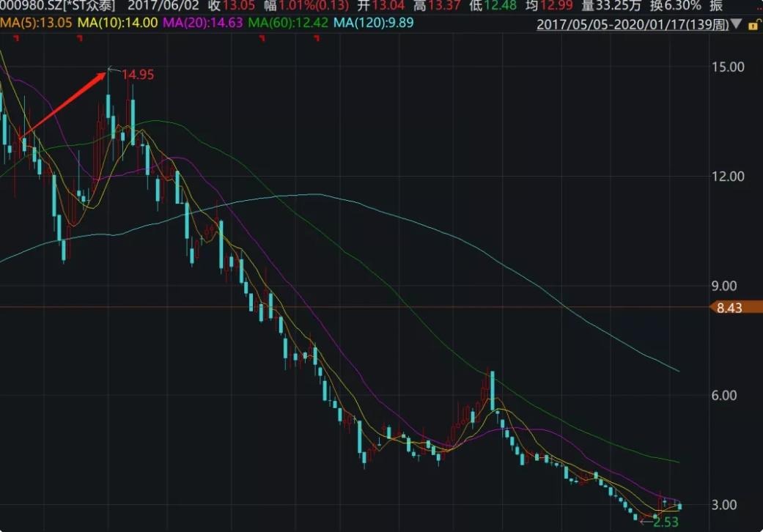This screenshot has width=763, height=532.
Task: Click the date range 2017/05/05-2020/01/17(139周) link
Action: pyautogui.click(x=633, y=24)
